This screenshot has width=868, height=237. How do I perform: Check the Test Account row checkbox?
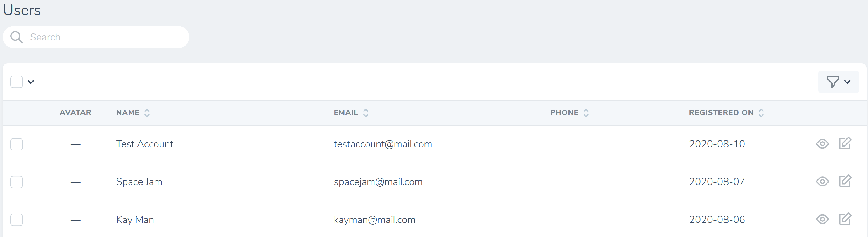[16, 144]
